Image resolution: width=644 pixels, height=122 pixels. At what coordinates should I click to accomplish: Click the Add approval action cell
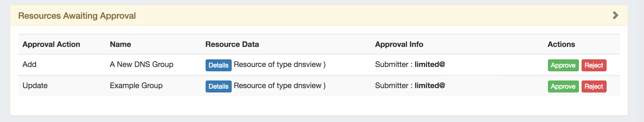29,65
